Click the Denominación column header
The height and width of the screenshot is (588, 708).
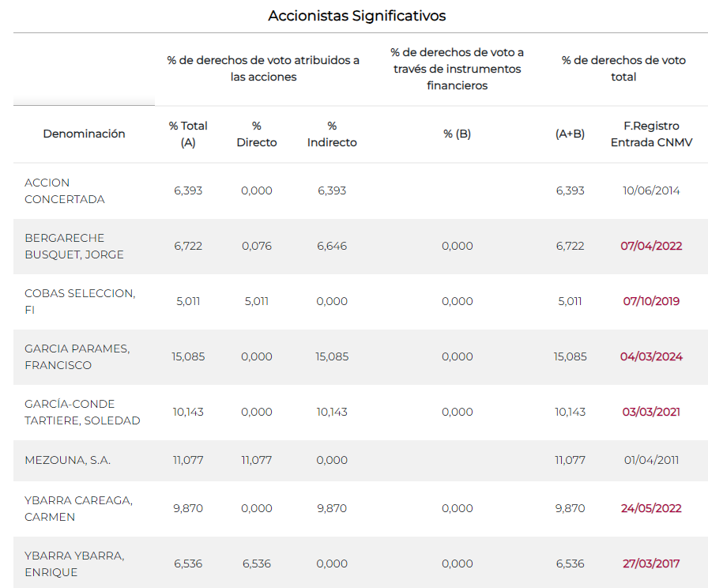tap(84, 134)
